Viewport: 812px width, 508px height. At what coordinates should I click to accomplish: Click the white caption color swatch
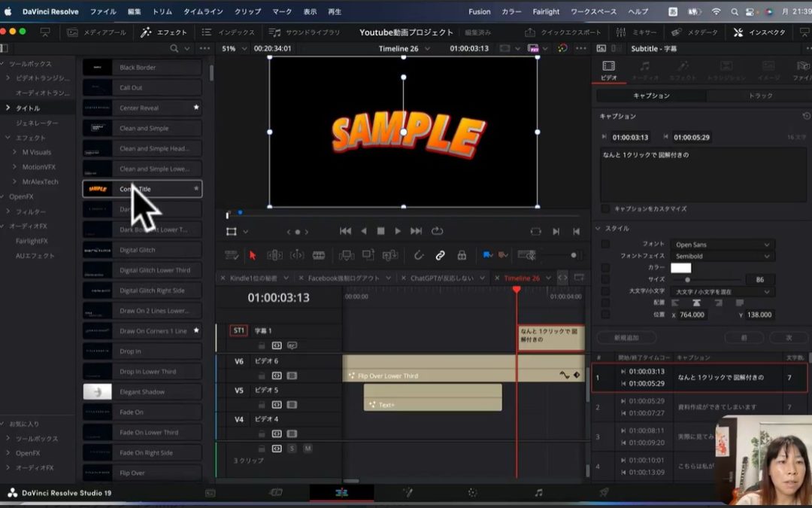[x=682, y=268]
